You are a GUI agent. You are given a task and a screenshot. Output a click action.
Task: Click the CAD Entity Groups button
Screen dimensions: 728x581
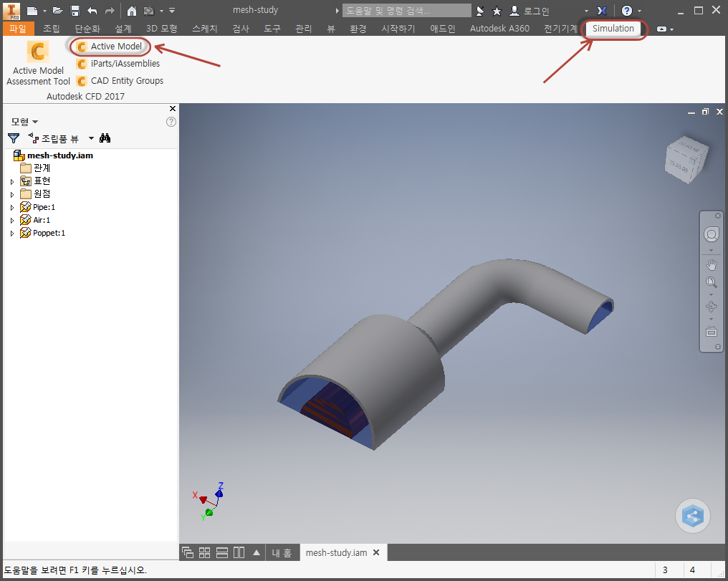[x=120, y=81]
